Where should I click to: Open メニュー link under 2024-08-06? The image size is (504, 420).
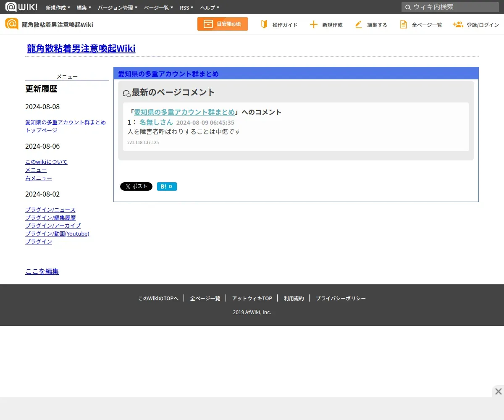coord(36,170)
